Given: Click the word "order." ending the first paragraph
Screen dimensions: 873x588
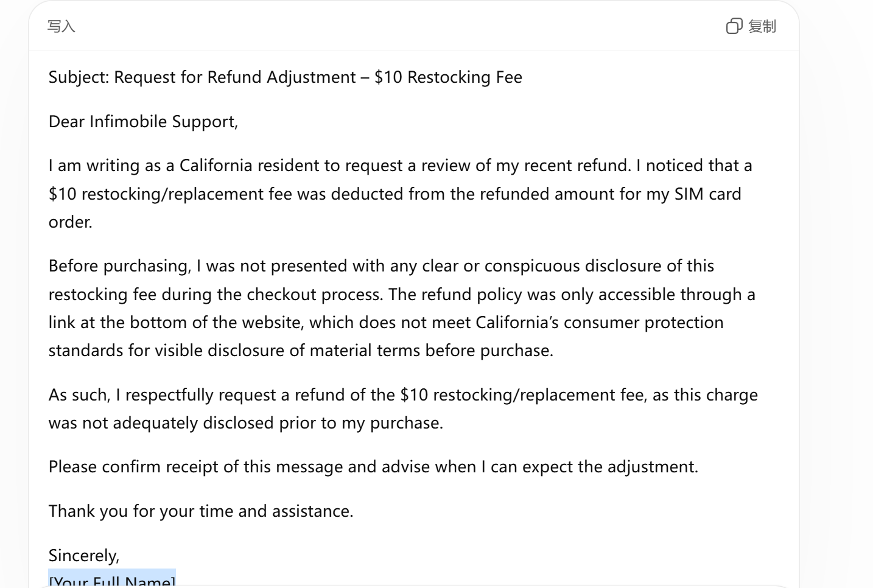Looking at the screenshot, I should click(71, 222).
